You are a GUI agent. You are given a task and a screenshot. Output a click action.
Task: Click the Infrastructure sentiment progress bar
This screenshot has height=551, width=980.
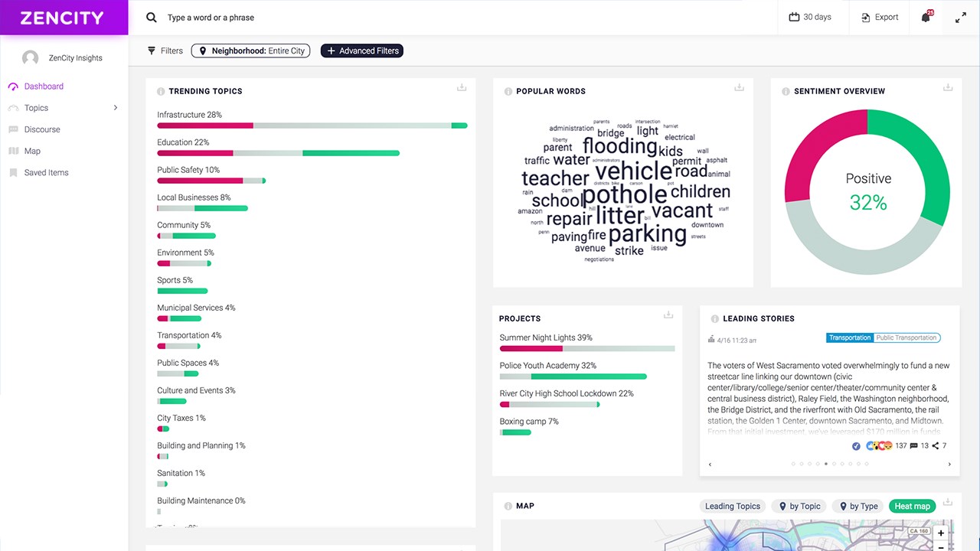pos(312,126)
